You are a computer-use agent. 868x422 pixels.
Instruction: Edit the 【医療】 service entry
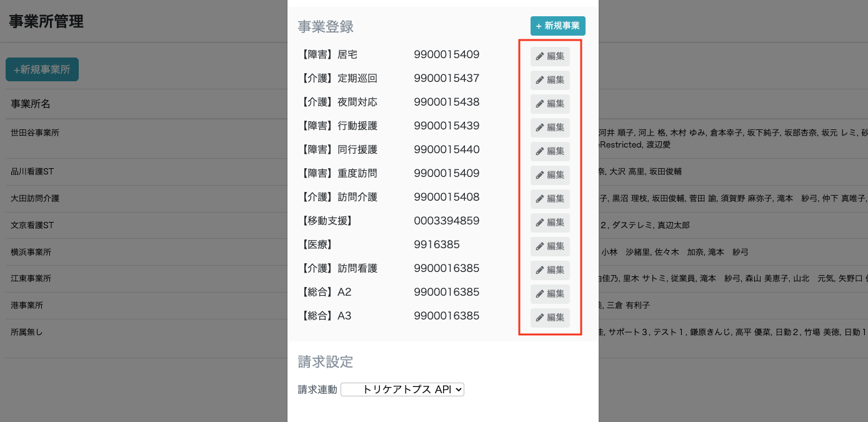pos(550,246)
